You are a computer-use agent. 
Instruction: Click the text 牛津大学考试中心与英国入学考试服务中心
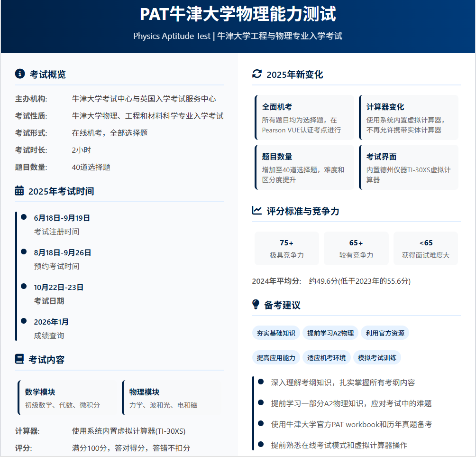click(144, 99)
